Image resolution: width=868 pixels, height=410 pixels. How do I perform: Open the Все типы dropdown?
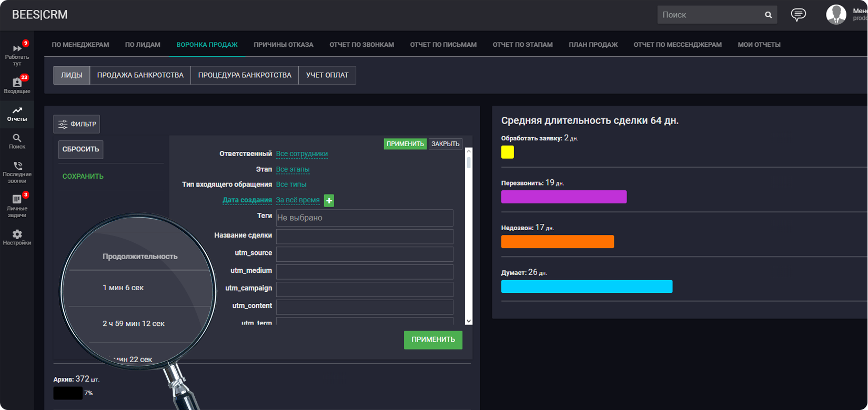pyautogui.click(x=291, y=184)
